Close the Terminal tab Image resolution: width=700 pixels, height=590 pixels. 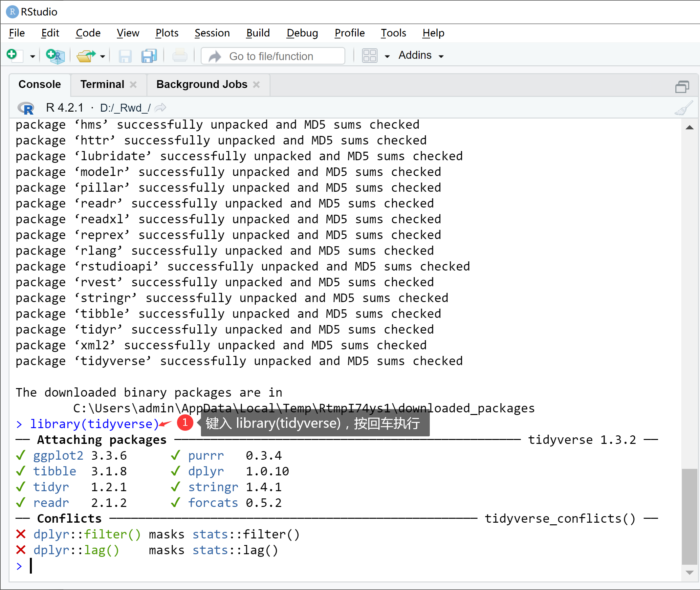click(133, 85)
